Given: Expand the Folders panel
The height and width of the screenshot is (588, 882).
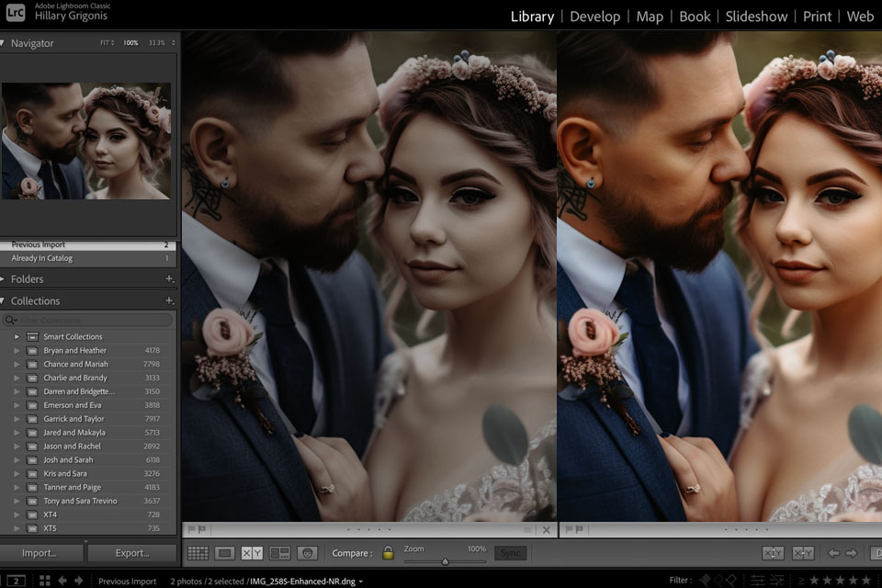Looking at the screenshot, I should pos(3,279).
